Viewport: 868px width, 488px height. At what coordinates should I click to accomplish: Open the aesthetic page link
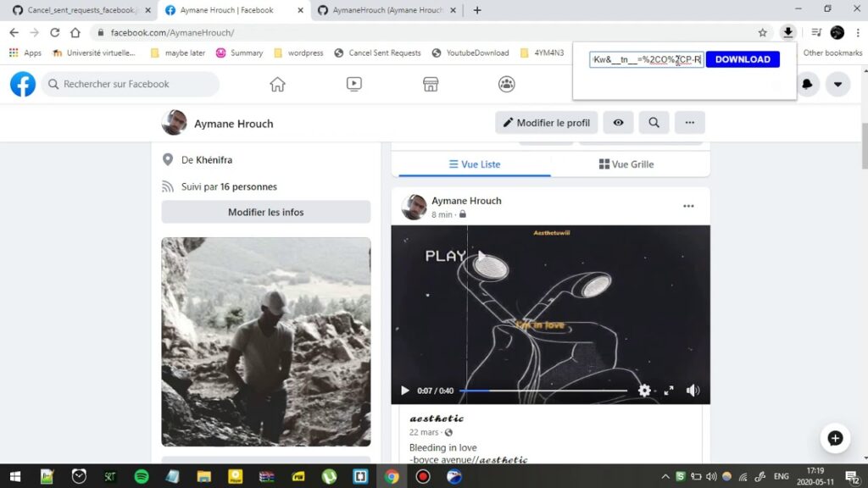[x=437, y=419]
